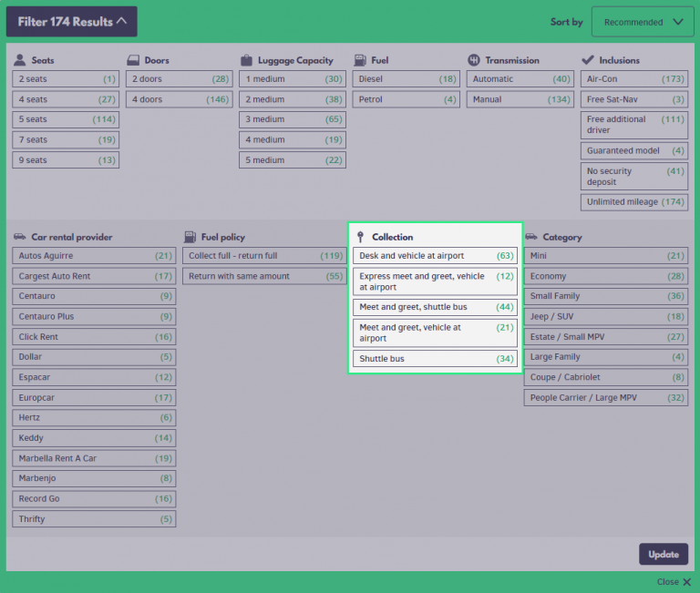This screenshot has height=593, width=700.
Task: Collapse the Filter 174 Results panel
Action: coord(71,22)
